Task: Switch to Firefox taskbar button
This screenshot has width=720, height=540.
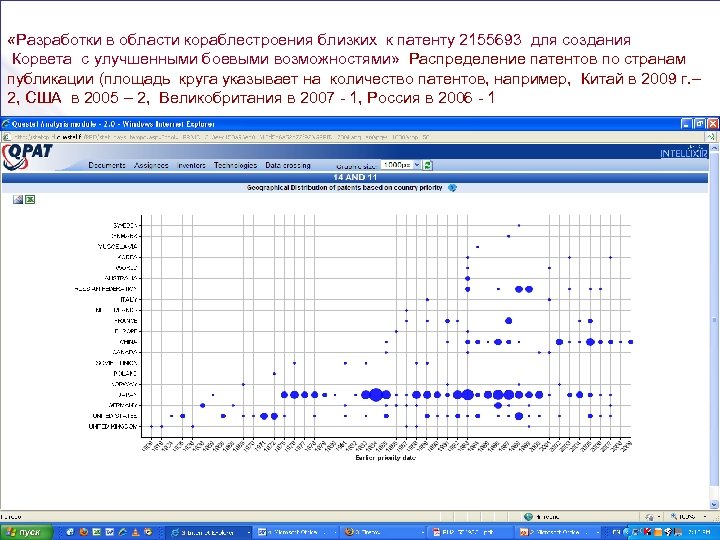Action: pyautogui.click(x=382, y=533)
